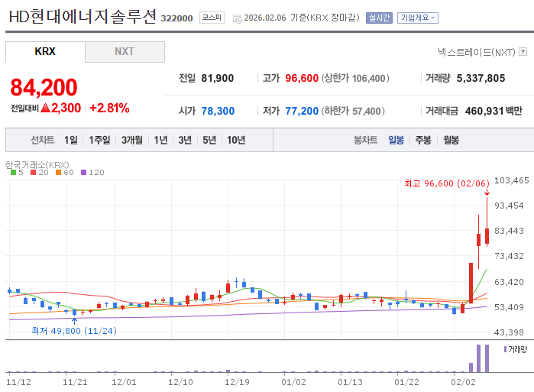This screenshot has width=534, height=392.
Task: Click the 최고 96,600 (02/06) chart marker
Action: 446,183
